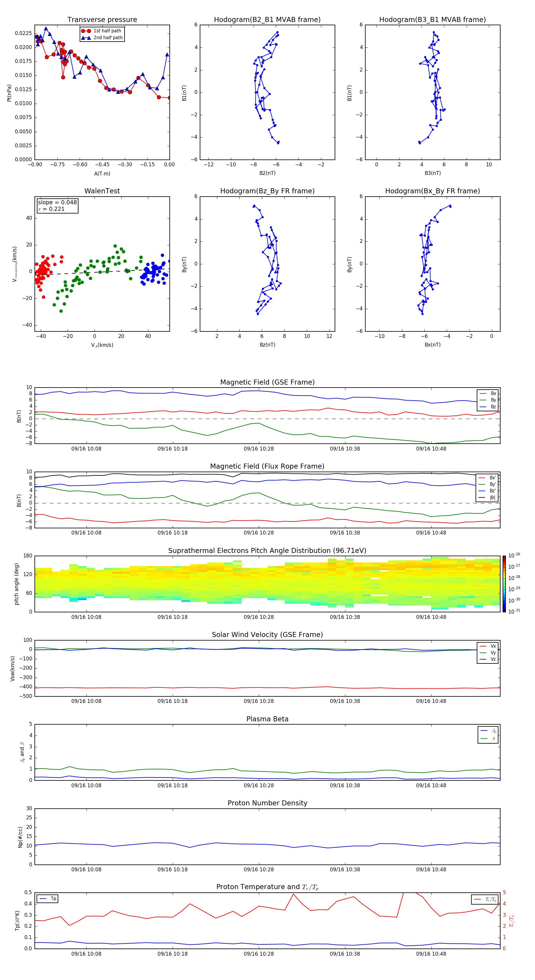Click the 'By' legend entry in GSE magnetic field plot
This screenshot has height=980, width=535.
click(488, 400)
